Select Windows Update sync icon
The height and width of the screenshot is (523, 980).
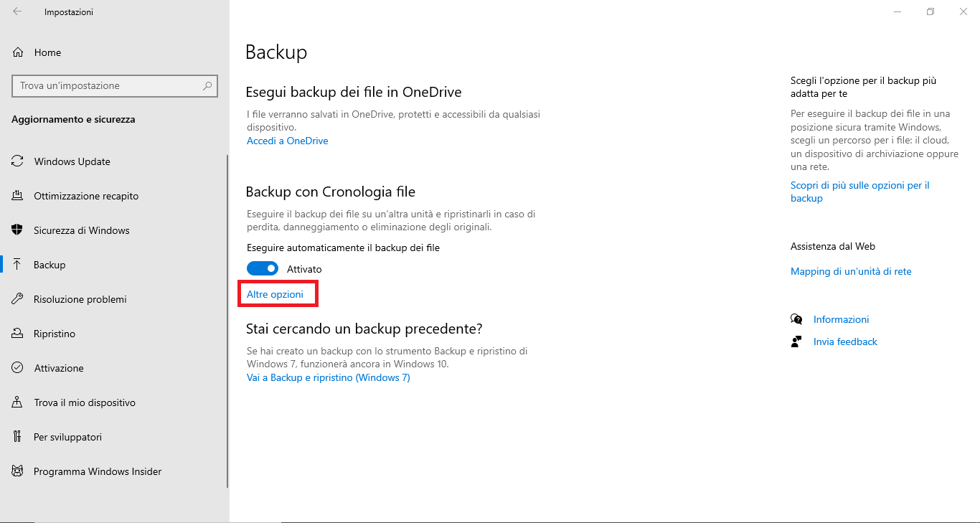18,161
